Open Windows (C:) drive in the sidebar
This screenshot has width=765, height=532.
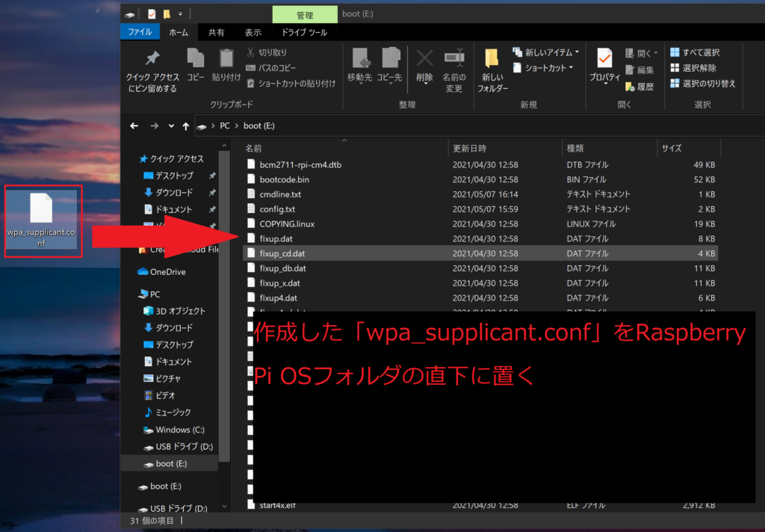pos(174,430)
